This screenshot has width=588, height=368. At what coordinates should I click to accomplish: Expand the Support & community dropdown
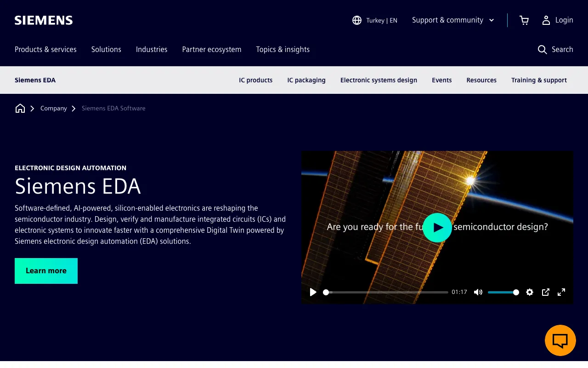pos(452,20)
